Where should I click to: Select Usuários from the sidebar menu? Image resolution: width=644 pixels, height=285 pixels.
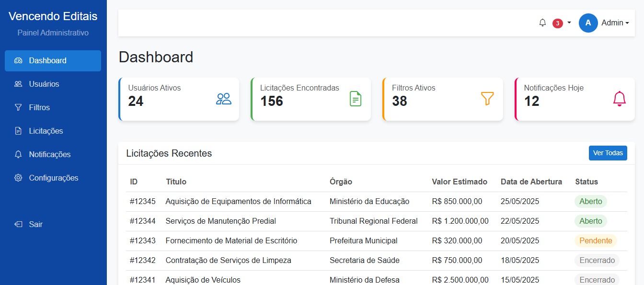[44, 84]
